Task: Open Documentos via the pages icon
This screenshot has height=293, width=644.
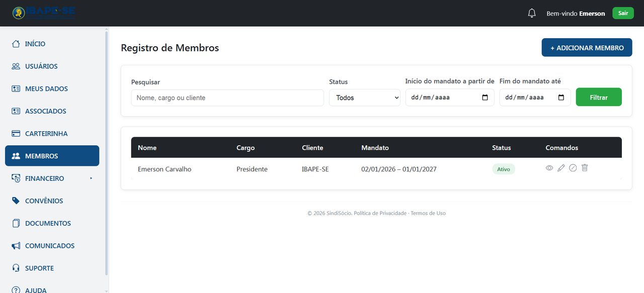Action: click(16, 223)
